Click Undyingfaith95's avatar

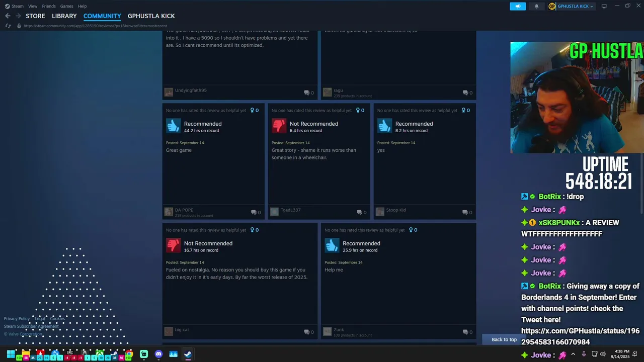pos(169,92)
